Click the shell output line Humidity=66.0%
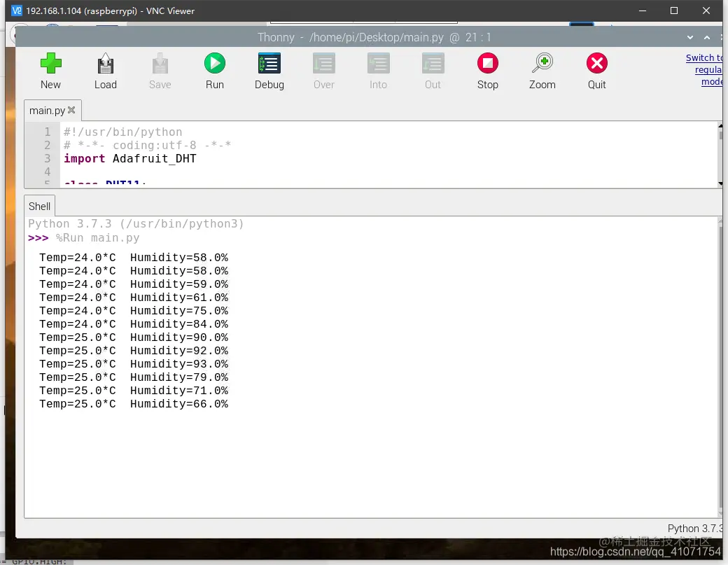The image size is (728, 565). [x=134, y=404]
